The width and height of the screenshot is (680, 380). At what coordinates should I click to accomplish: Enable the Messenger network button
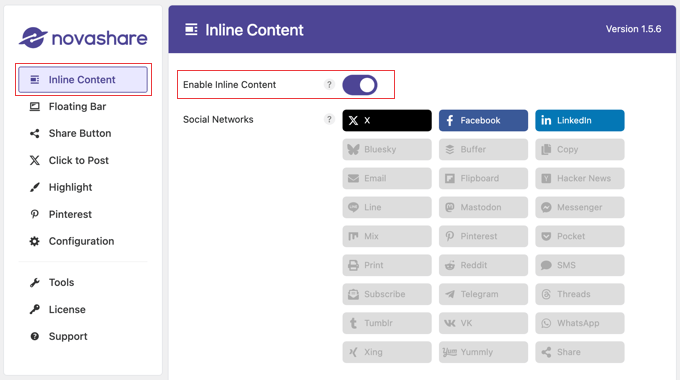pos(580,207)
